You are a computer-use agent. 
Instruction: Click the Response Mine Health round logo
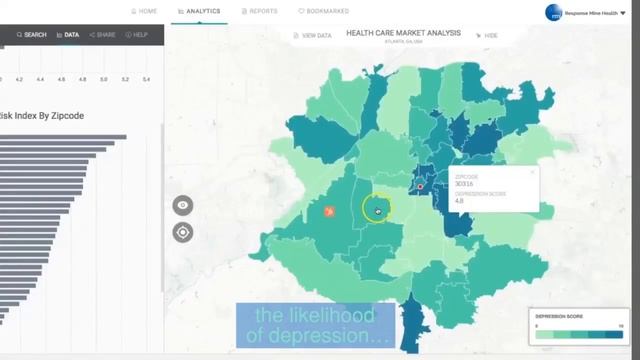coord(553,13)
